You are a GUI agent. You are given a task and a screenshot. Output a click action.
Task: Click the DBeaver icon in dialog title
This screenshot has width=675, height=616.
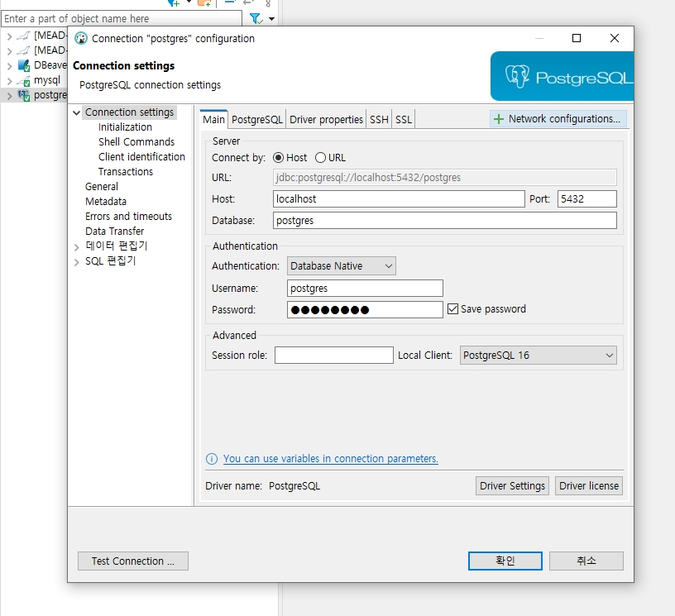click(x=80, y=39)
